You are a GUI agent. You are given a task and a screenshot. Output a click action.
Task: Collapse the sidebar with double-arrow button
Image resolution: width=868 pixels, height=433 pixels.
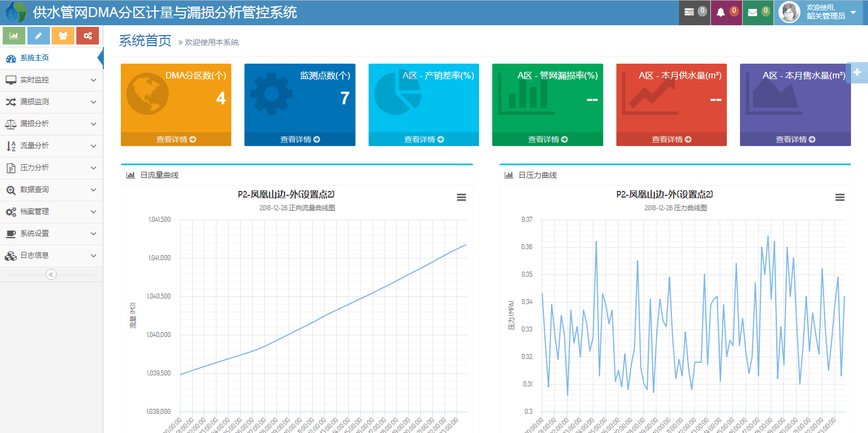click(x=51, y=274)
